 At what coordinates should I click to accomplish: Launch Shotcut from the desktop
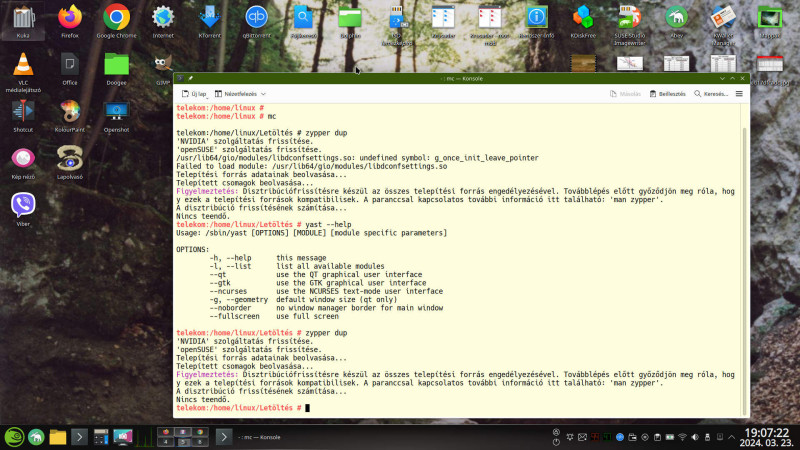coord(23,115)
